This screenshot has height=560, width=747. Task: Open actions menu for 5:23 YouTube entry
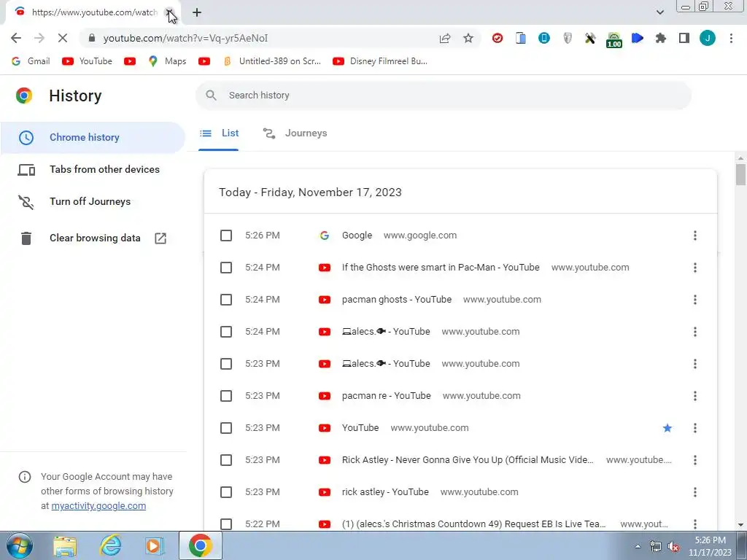pos(695,427)
